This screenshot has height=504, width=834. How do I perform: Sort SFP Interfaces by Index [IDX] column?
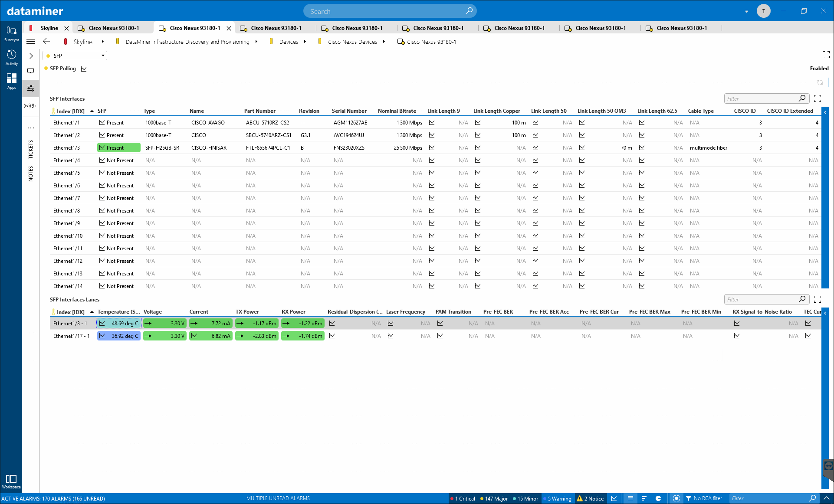[x=71, y=111]
